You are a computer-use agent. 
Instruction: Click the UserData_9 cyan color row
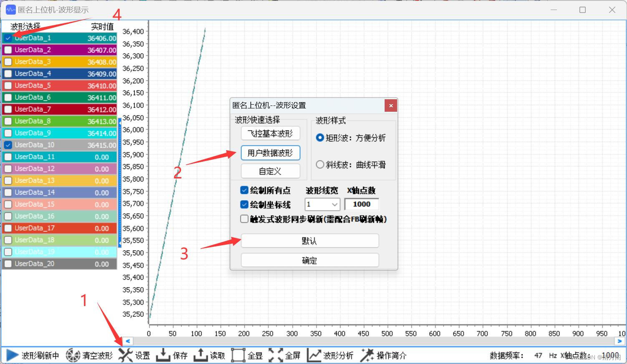(60, 133)
